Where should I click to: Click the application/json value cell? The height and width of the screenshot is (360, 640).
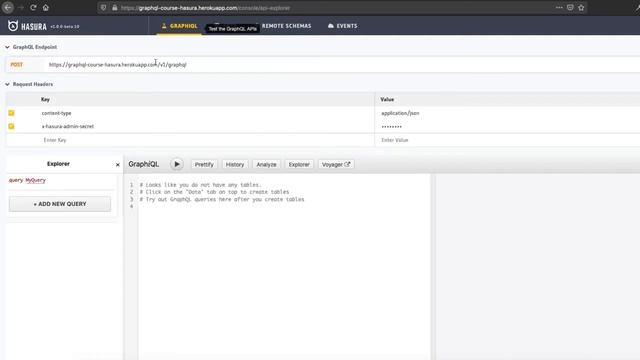click(x=400, y=113)
